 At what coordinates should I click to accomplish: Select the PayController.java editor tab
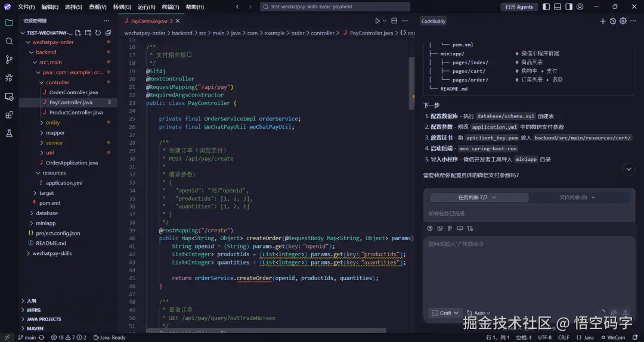[152, 21]
